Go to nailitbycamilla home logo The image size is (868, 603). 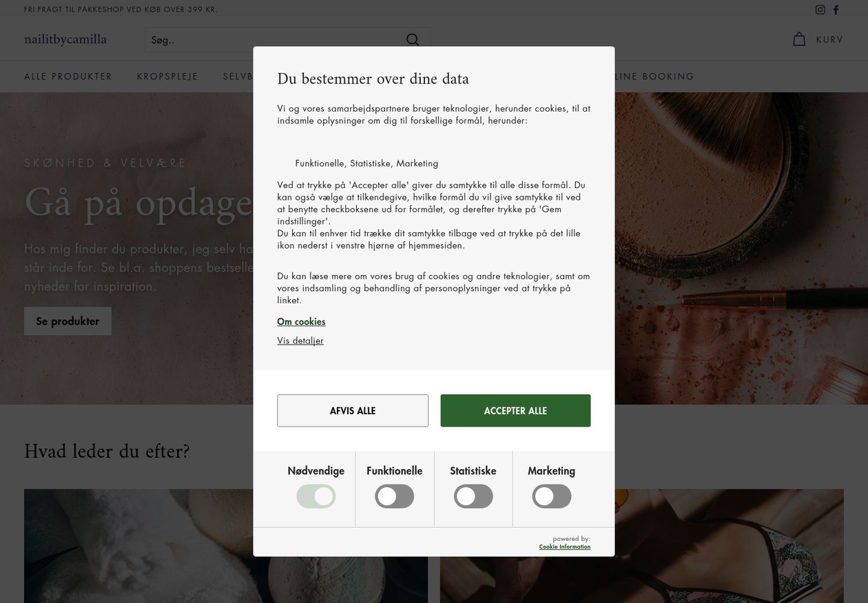pos(65,39)
